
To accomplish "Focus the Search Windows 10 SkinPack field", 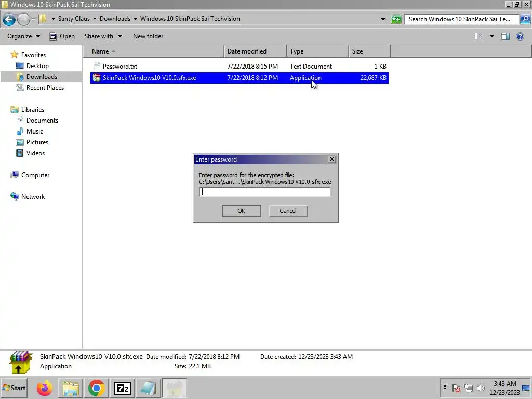I will 461,19.
